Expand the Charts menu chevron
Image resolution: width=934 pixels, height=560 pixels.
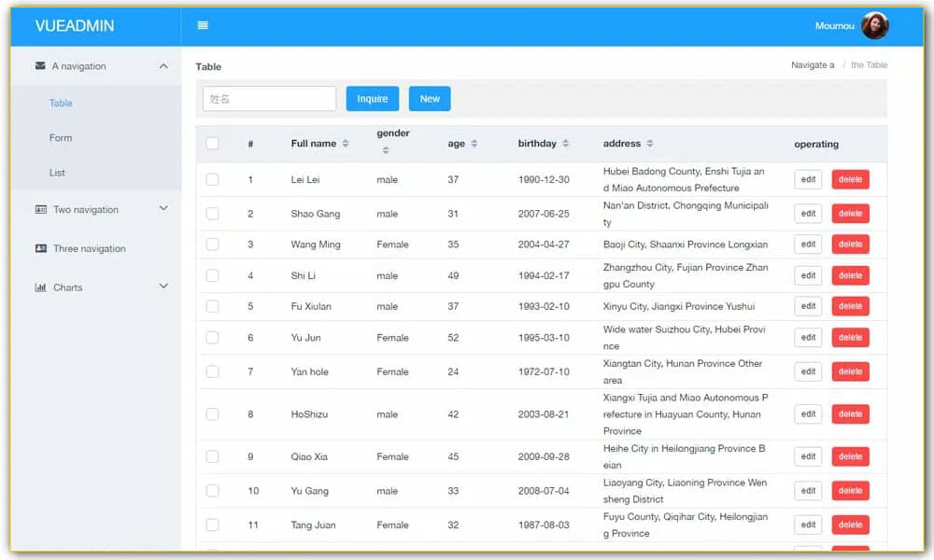click(163, 287)
